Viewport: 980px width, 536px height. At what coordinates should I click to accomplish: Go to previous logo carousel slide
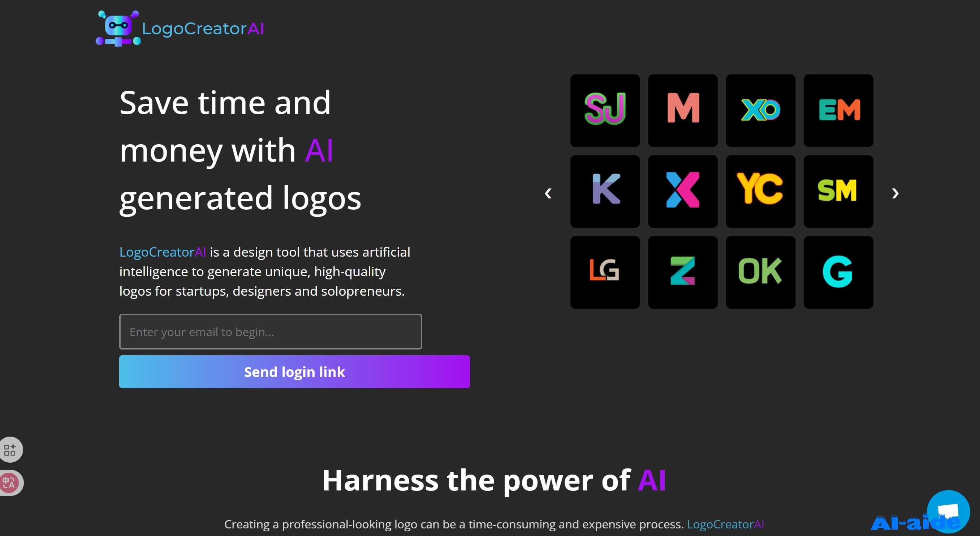click(x=548, y=193)
